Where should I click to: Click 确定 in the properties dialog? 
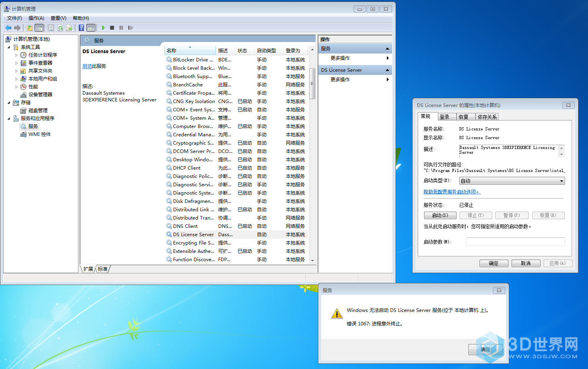494,264
